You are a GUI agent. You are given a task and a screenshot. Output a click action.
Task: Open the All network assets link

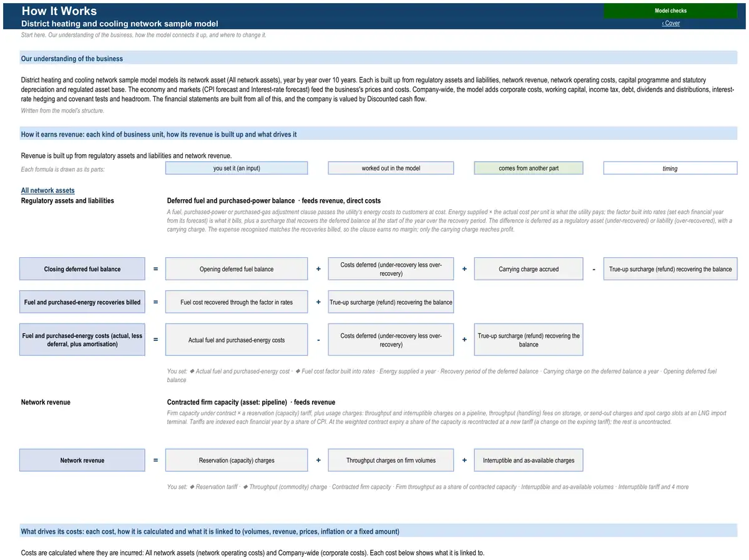click(48, 190)
